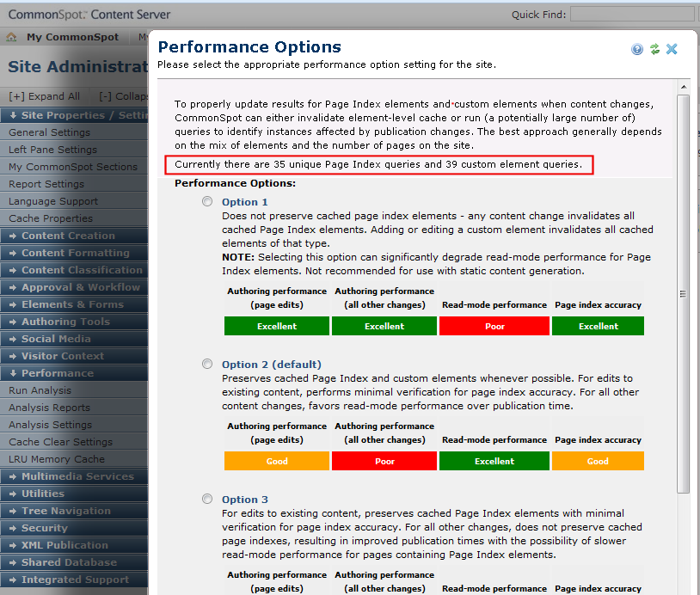Open help for Performance Options dialog
Screen dimensions: 700x595
637,49
